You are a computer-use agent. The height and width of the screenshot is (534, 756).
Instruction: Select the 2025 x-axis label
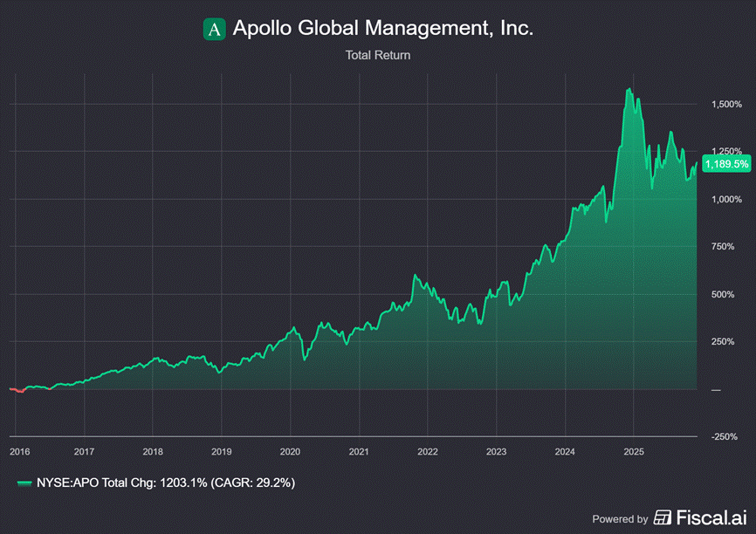[x=633, y=451]
